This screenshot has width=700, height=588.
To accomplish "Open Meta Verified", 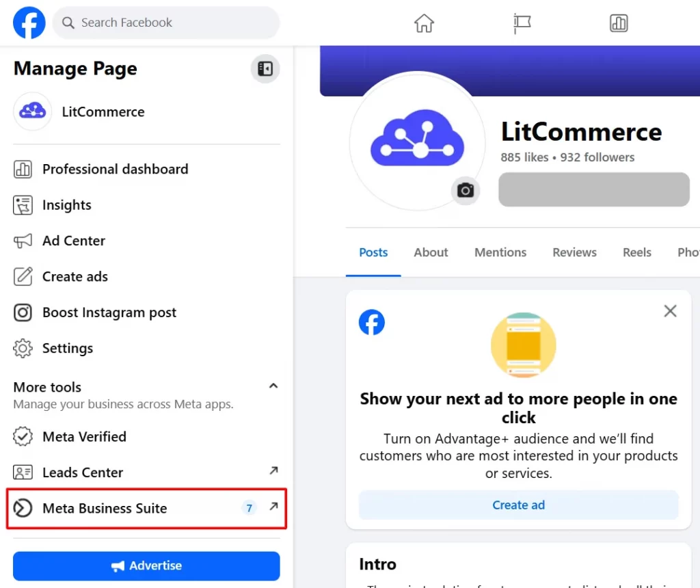I will click(x=146, y=437).
